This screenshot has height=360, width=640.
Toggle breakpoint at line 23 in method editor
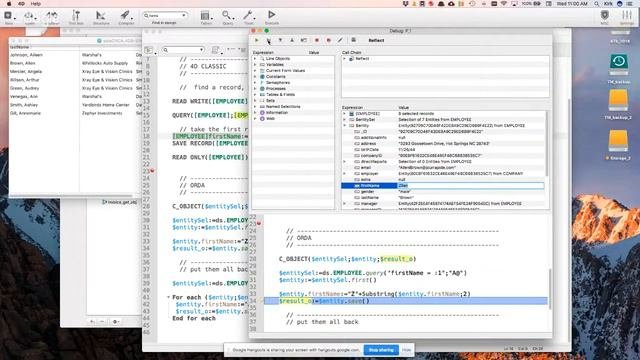point(152,171)
